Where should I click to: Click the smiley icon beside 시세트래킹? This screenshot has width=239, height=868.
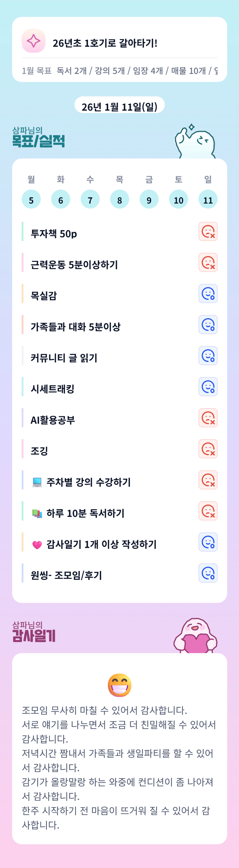tap(208, 387)
